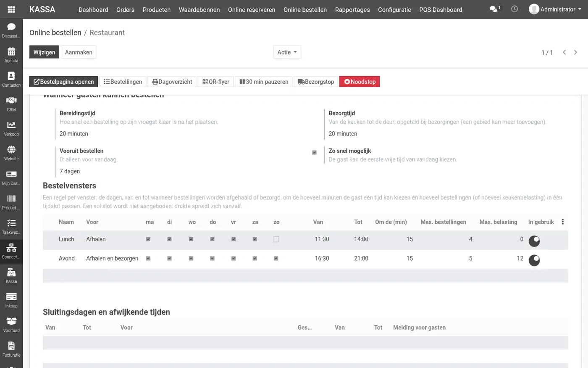This screenshot has height=368, width=588.
Task: Switch In gebruik toggle for Avond
Action: pos(534,260)
